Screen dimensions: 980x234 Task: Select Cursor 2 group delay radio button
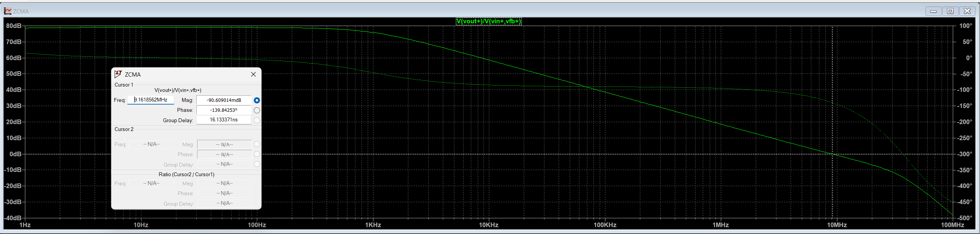coord(257,164)
